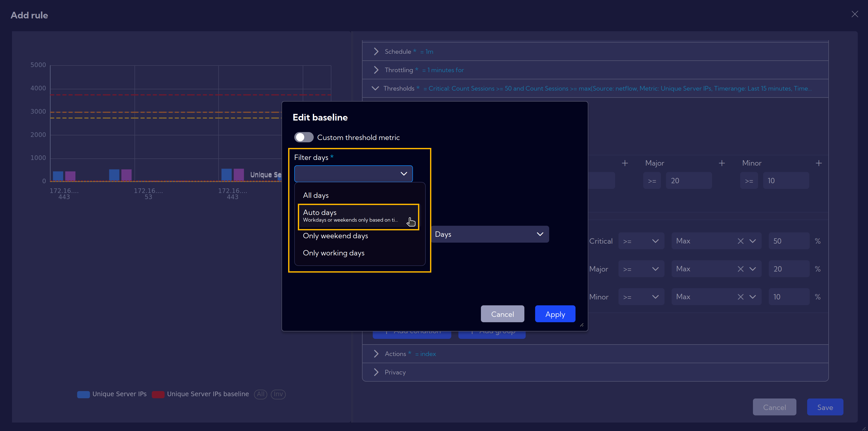This screenshot has width=868, height=431.
Task: Open Minor row operator dropdown
Action: tap(641, 297)
